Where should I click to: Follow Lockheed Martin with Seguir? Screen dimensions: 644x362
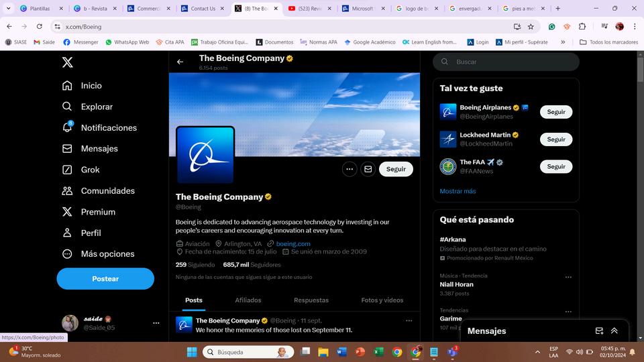click(556, 139)
